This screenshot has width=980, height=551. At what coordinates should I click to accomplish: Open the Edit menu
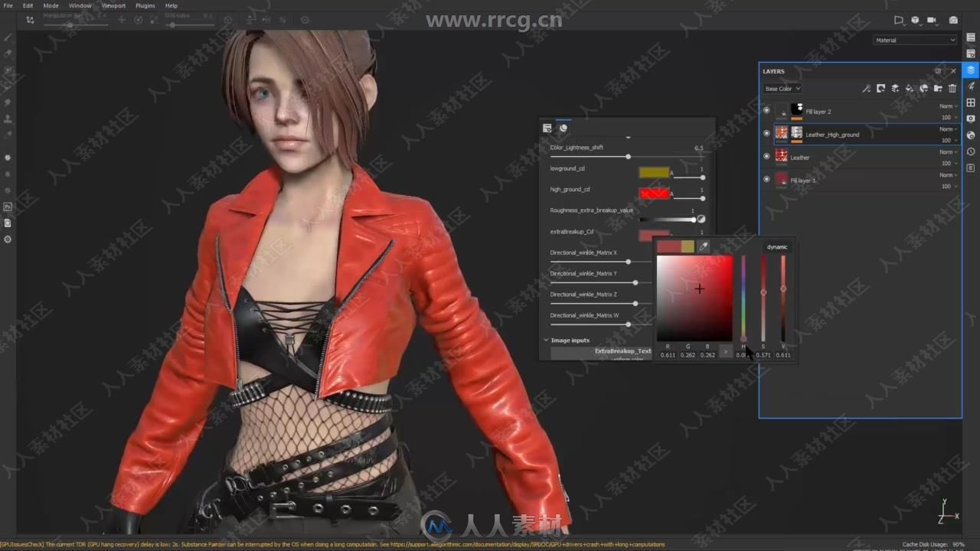point(28,5)
